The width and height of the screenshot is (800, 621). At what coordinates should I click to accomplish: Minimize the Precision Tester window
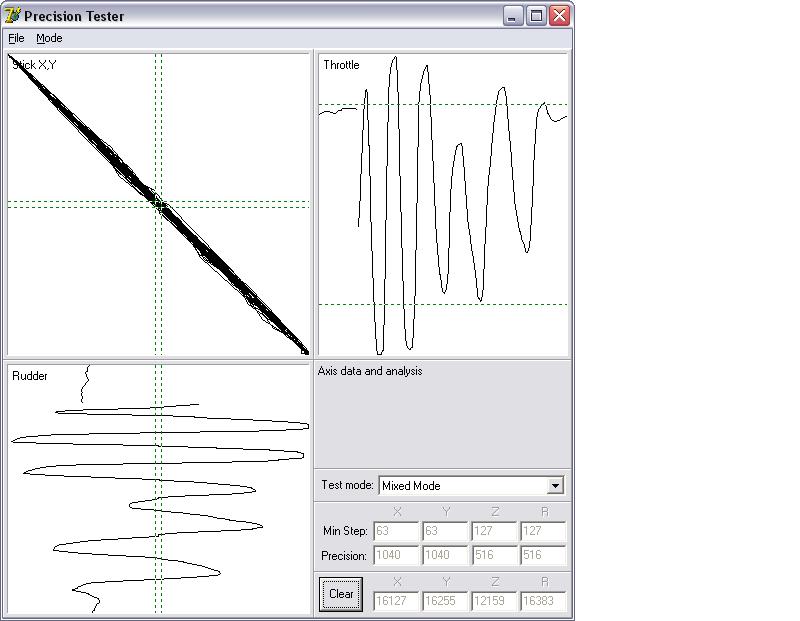(514, 16)
